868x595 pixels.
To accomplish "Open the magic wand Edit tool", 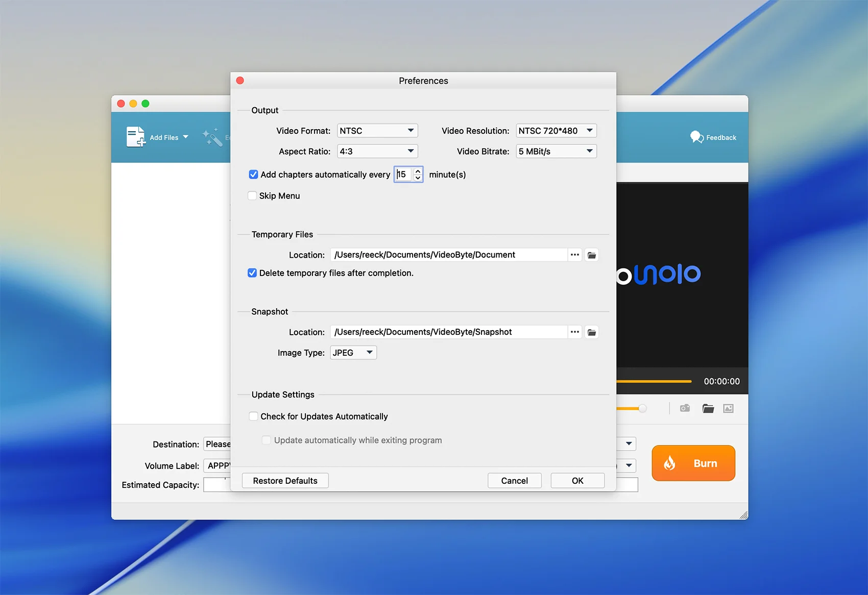I will (x=212, y=137).
